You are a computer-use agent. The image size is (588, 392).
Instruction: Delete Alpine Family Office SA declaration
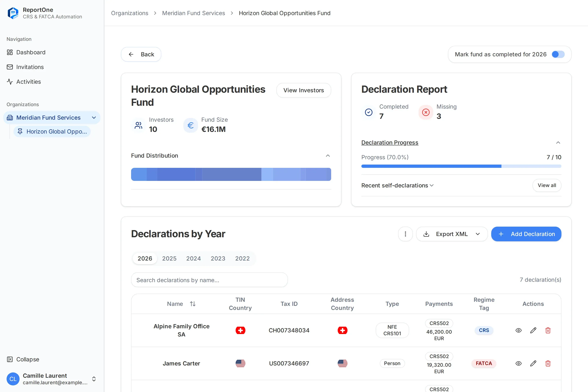point(548,330)
